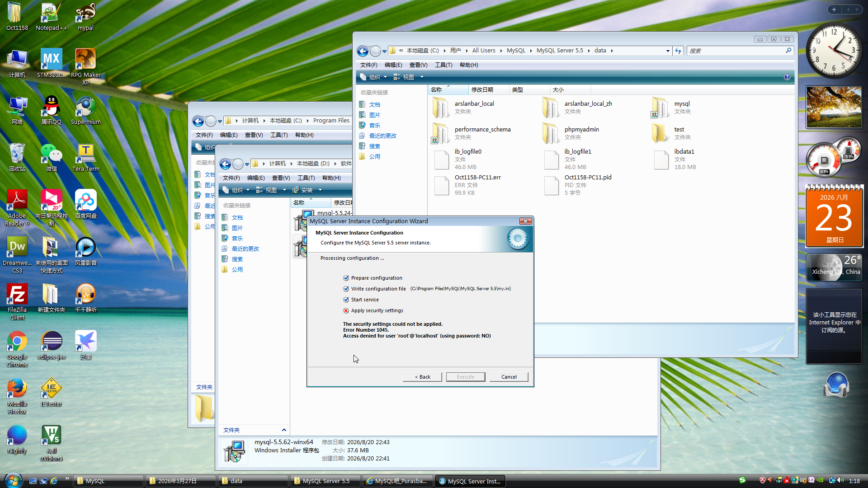Open the Supermium browser shortcut
Screen dimensions: 868x488
click(85, 110)
